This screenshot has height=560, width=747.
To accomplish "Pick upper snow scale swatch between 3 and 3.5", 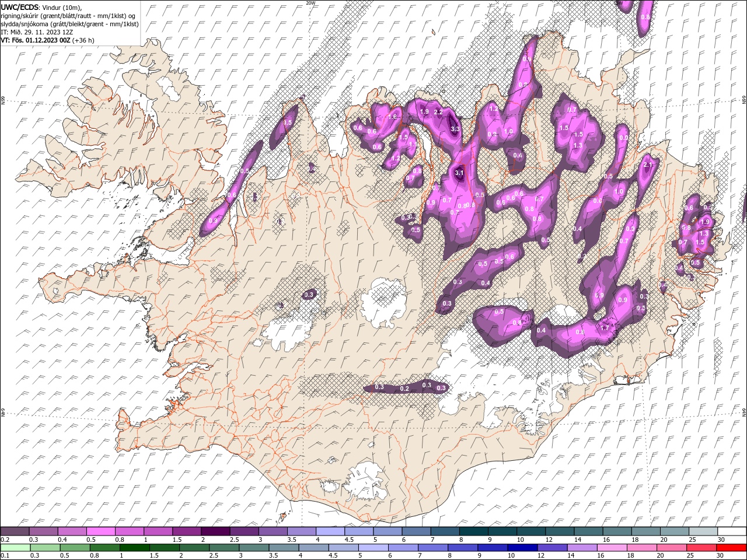I will coord(273,531).
